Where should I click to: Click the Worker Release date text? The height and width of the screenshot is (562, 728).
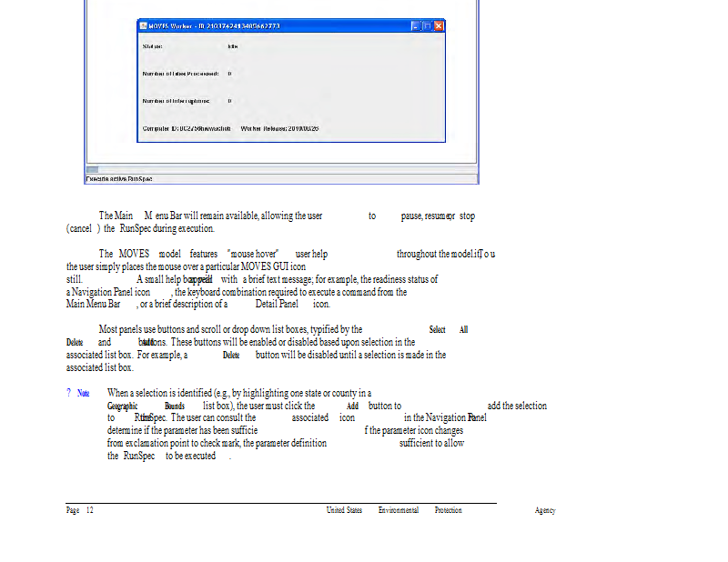(x=279, y=129)
